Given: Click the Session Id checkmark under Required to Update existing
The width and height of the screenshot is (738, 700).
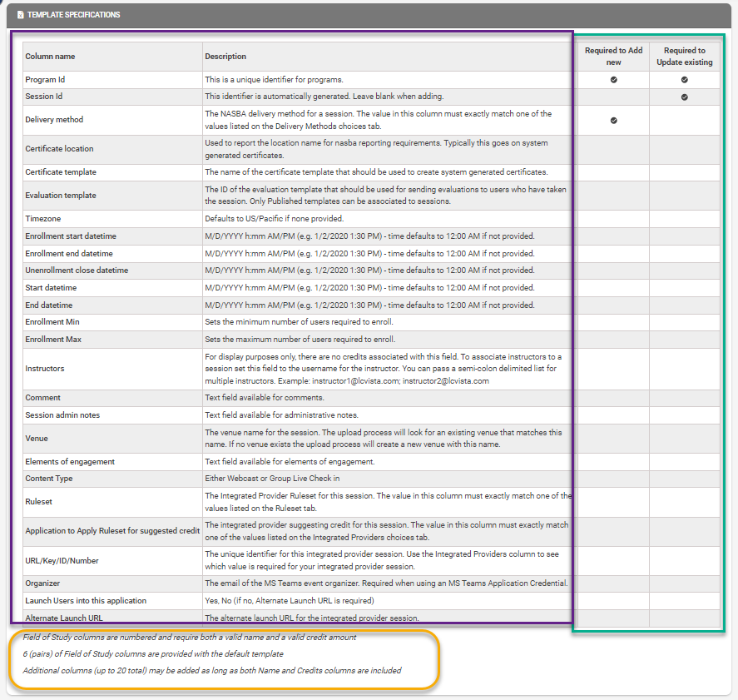Looking at the screenshot, I should 685,97.
